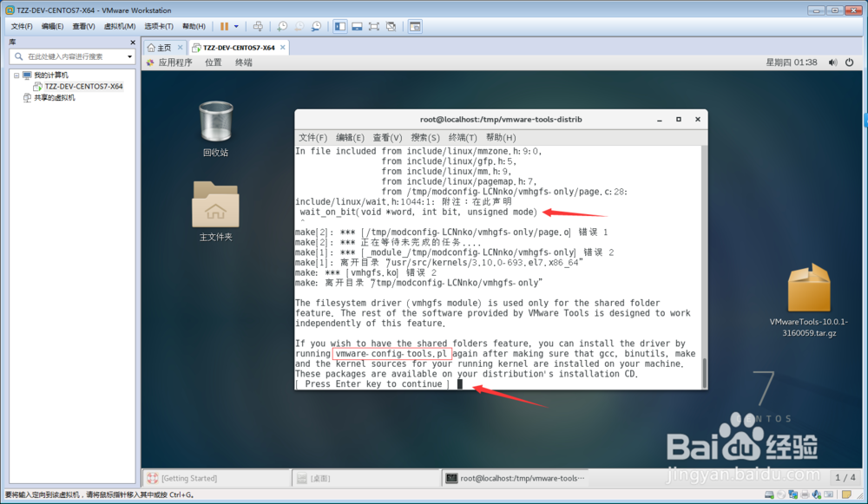Click the terminal's vertical scrollbar thumb
The image size is (868, 504).
704,373
